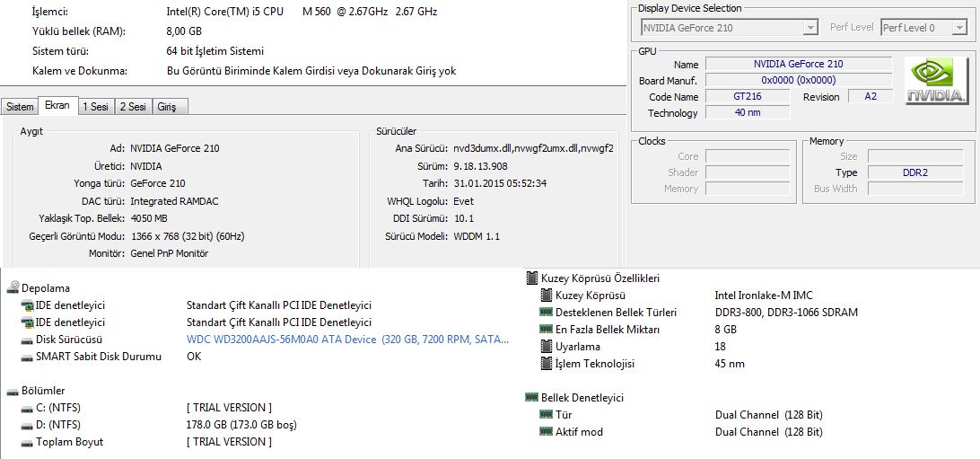Image resolution: width=980 pixels, height=459 pixels.
Task: Click the Bölümler section drive icon
Action: pos(13,391)
